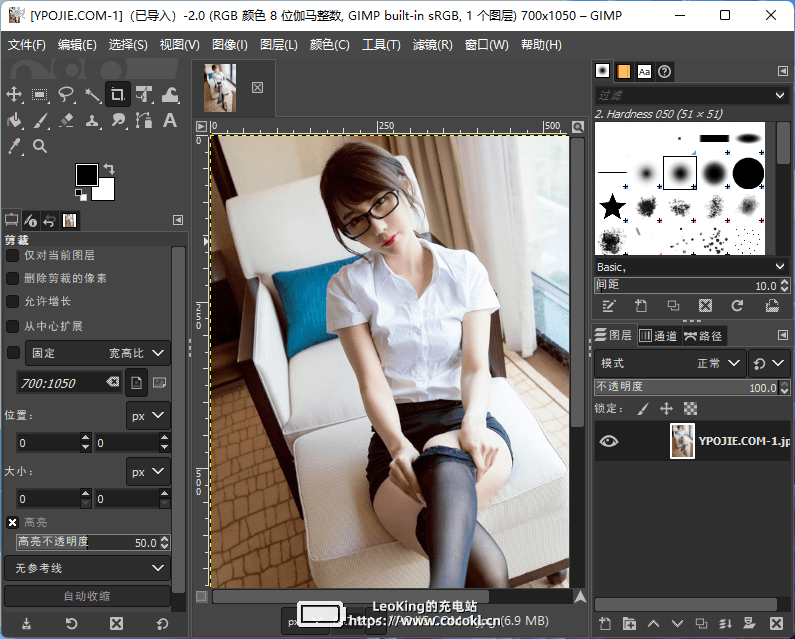795x639 pixels.
Task: Select the Paintbrush tool
Action: 40,121
